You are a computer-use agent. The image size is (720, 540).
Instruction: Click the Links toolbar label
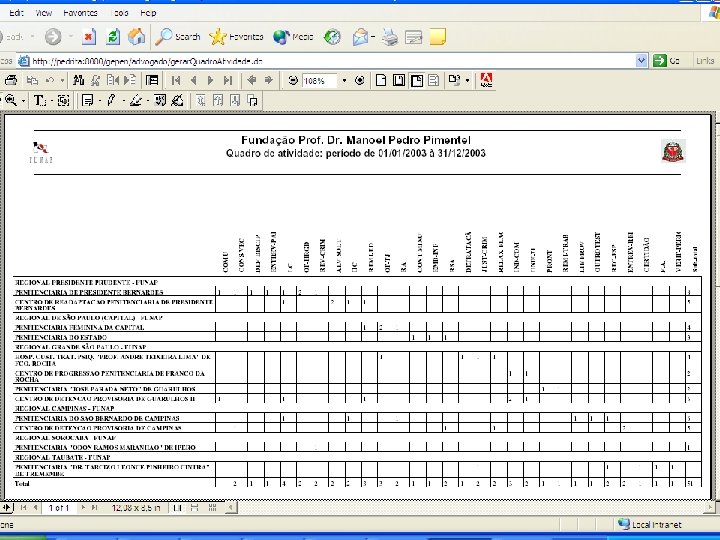705,61
